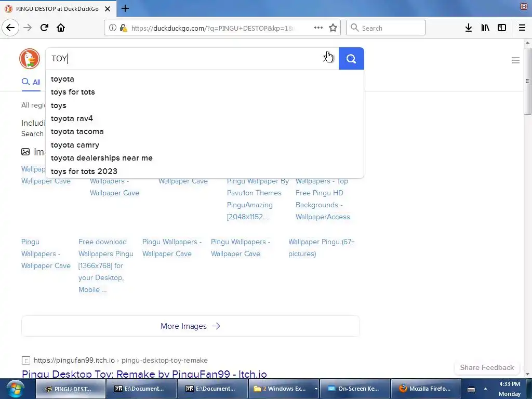Click the taskbar keyboard tray icon

click(471, 389)
